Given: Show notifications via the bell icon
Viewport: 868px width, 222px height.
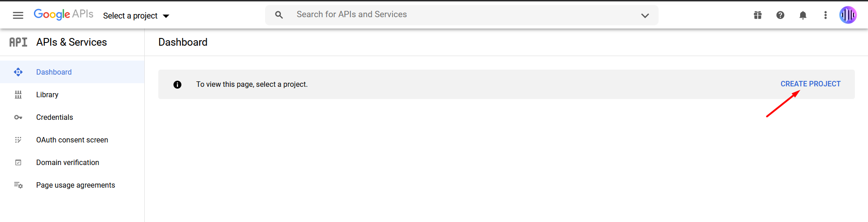Looking at the screenshot, I should coord(803,15).
